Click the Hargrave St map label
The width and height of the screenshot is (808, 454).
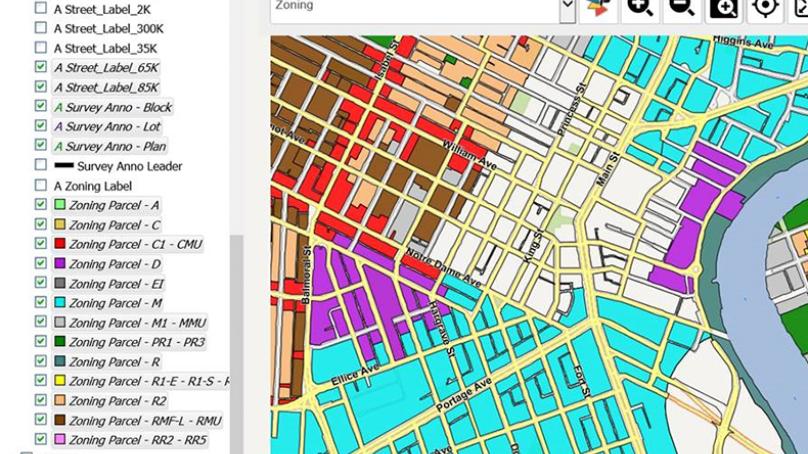[443, 330]
